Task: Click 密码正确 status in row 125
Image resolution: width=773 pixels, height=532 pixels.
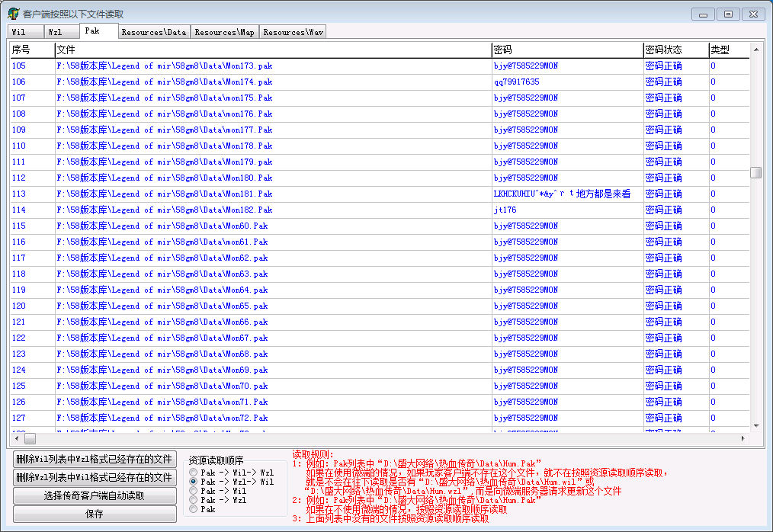Action: click(663, 386)
